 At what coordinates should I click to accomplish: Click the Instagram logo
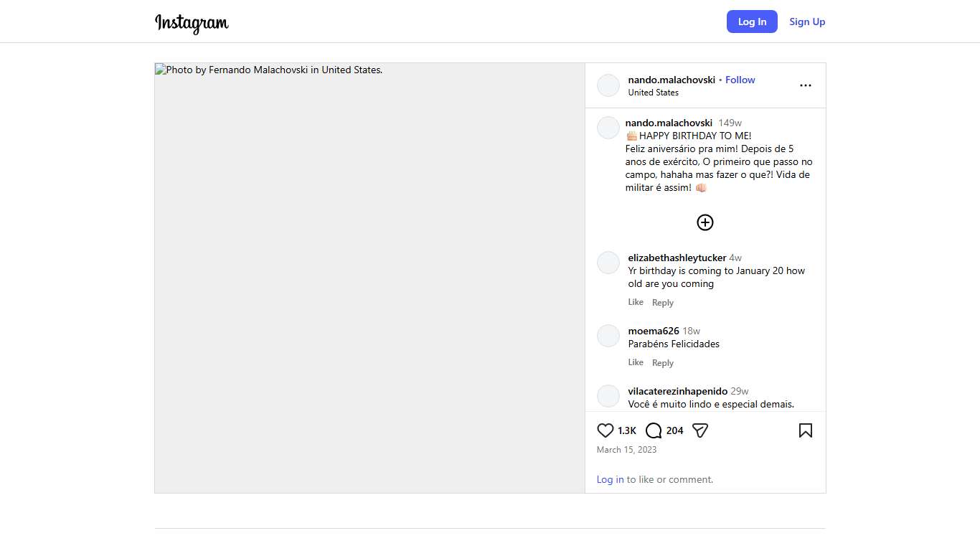click(192, 22)
